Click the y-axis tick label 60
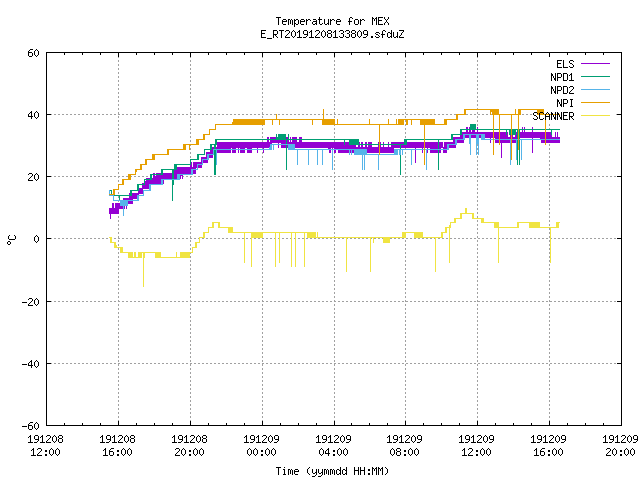 pos(33,53)
